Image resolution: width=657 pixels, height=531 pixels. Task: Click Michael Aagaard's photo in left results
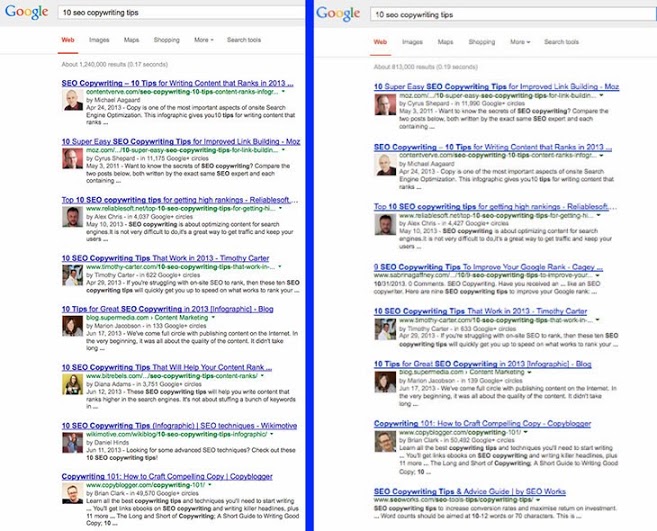tap(72, 100)
